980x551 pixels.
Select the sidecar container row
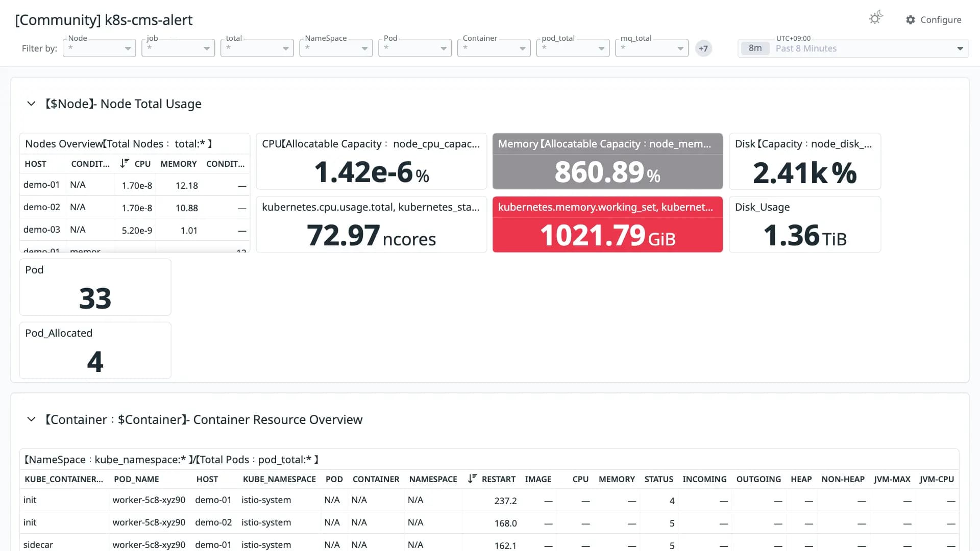click(489, 544)
